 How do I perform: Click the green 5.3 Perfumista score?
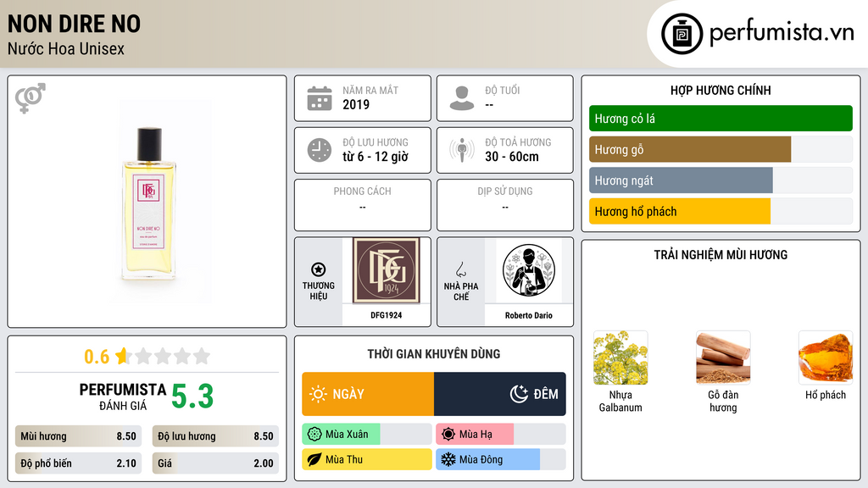coord(192,396)
